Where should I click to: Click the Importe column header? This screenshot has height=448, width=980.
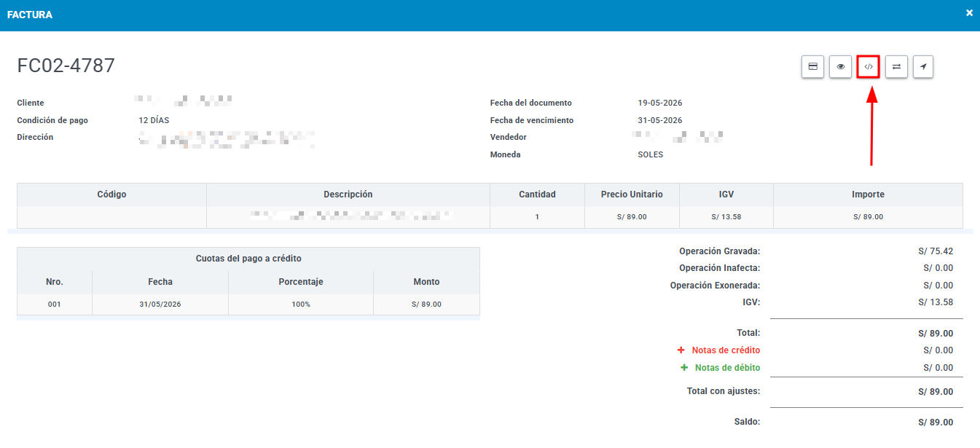[868, 194]
